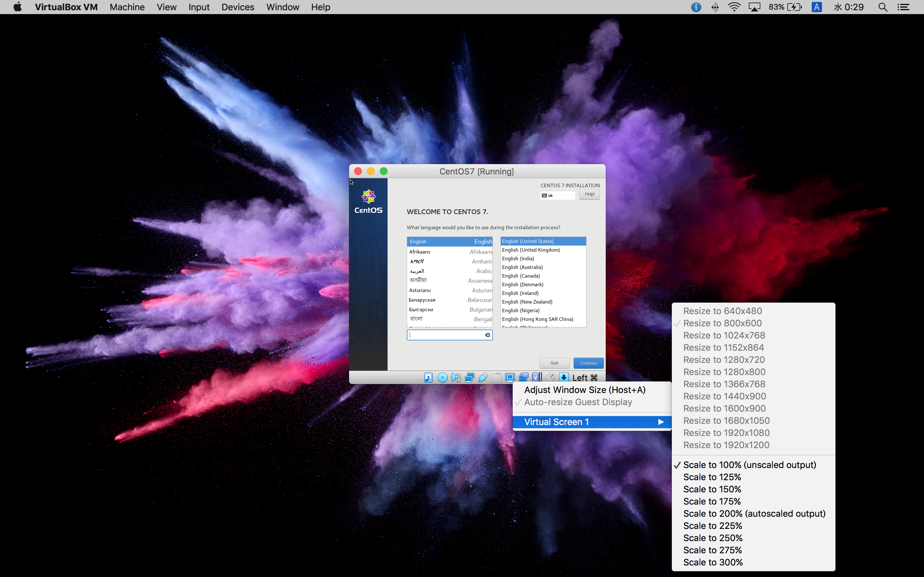924x577 pixels.
Task: Choose Scale to 200% (autoscaled output)
Action: (754, 514)
